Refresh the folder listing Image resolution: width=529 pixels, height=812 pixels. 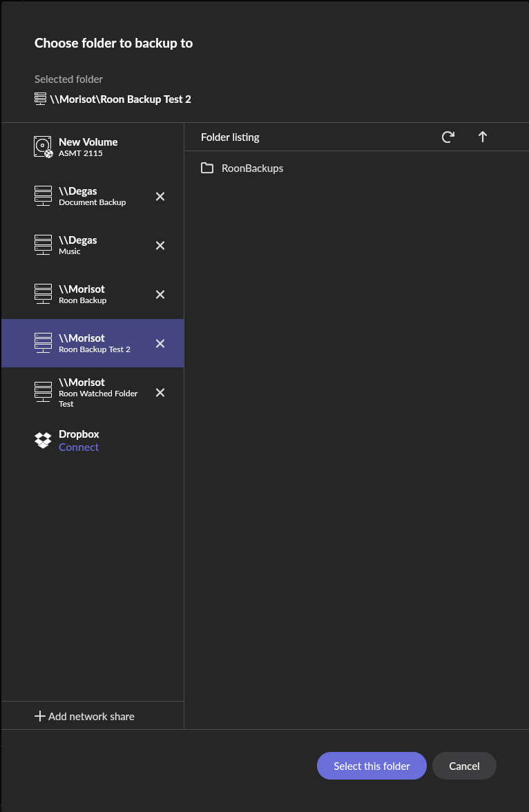tap(448, 137)
